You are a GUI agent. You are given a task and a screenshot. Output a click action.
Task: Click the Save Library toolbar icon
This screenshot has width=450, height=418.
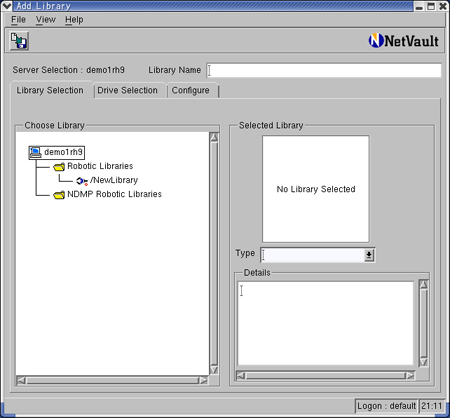(19, 41)
